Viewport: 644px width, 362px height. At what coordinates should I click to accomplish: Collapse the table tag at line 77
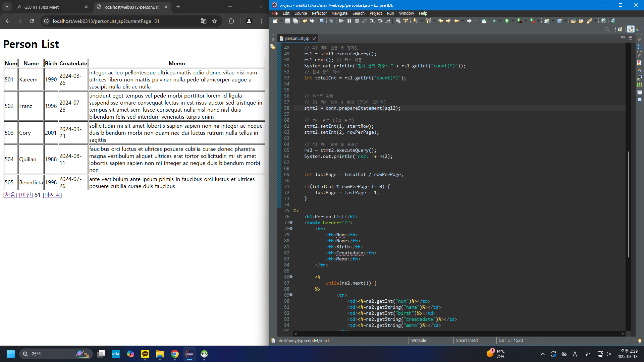click(x=291, y=223)
